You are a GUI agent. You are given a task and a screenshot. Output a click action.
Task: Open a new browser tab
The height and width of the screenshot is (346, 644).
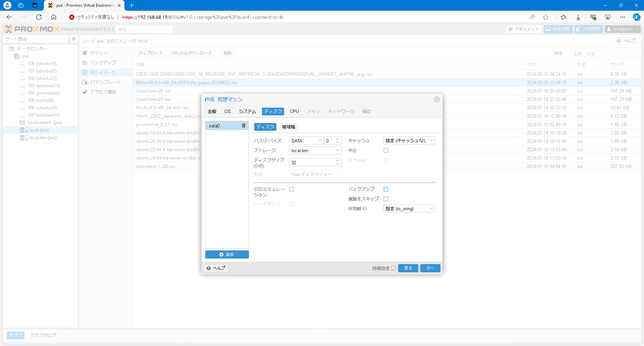coord(131,5)
